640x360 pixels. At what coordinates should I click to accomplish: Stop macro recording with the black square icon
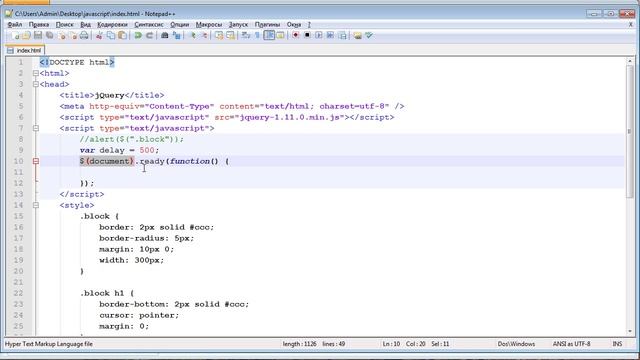point(307,36)
